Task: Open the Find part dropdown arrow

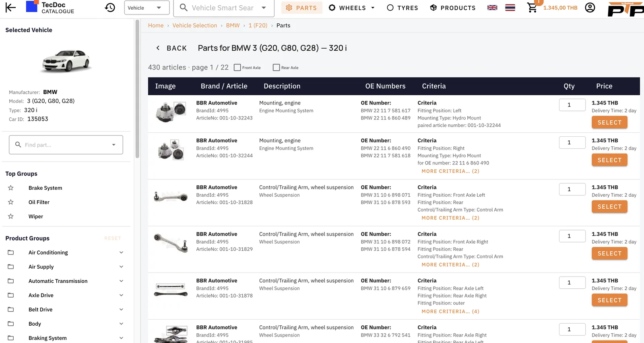Action: (114, 145)
